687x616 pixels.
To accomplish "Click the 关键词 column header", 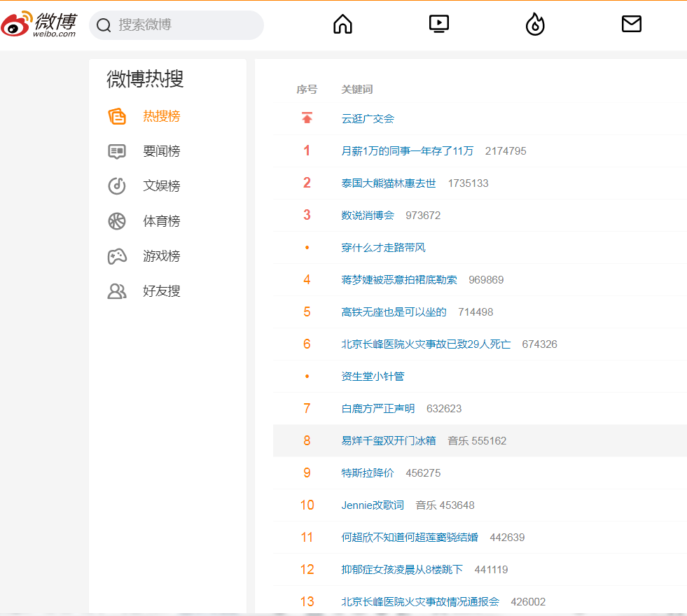I will pyautogui.click(x=357, y=90).
